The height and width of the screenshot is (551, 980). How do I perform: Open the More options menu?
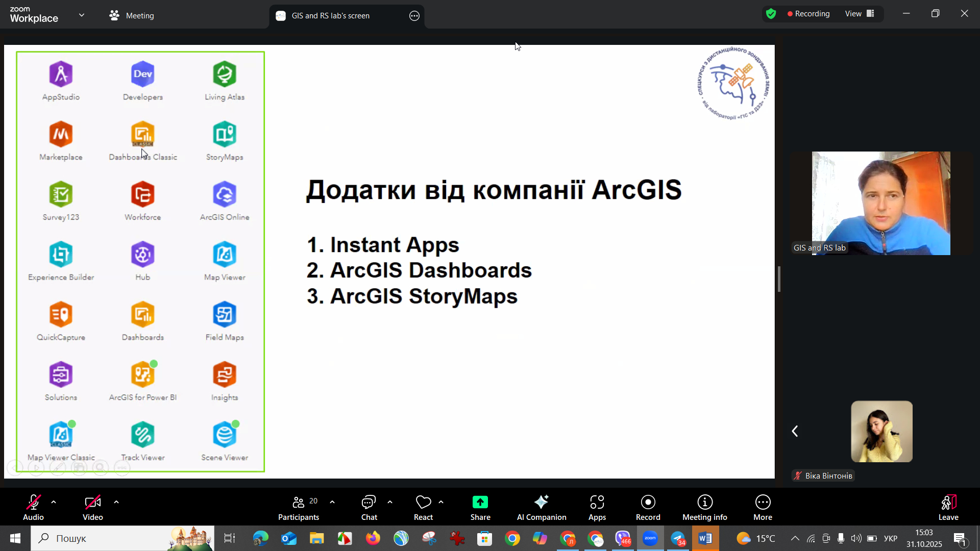[763, 507]
